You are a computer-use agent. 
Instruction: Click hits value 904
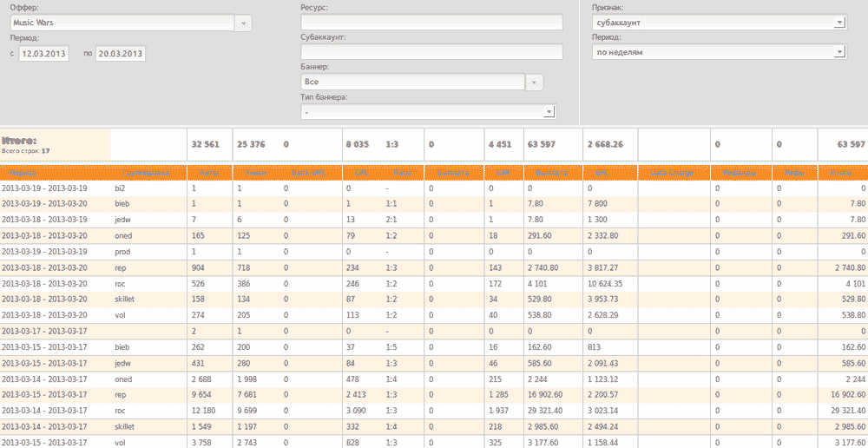pos(198,267)
